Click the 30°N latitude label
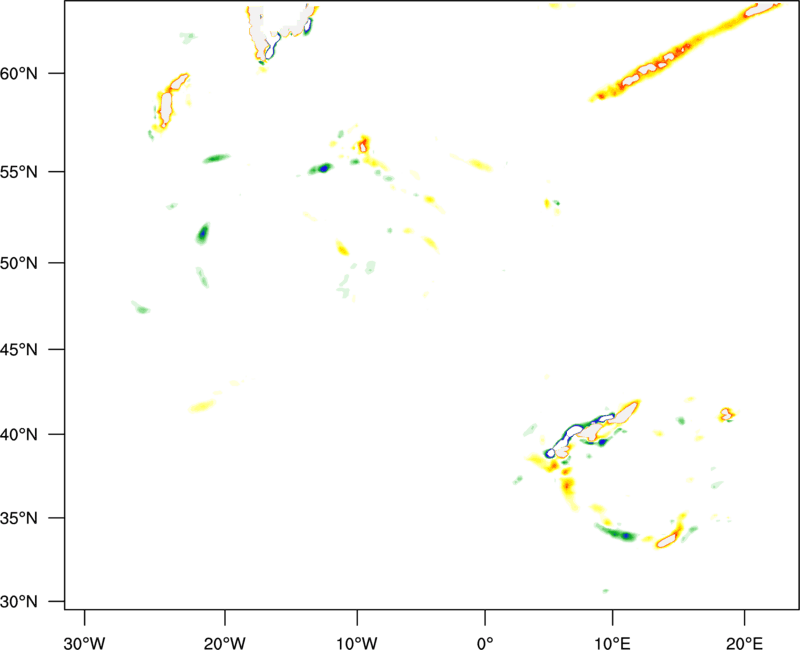Screen dimensions: 800x650 coord(19,602)
